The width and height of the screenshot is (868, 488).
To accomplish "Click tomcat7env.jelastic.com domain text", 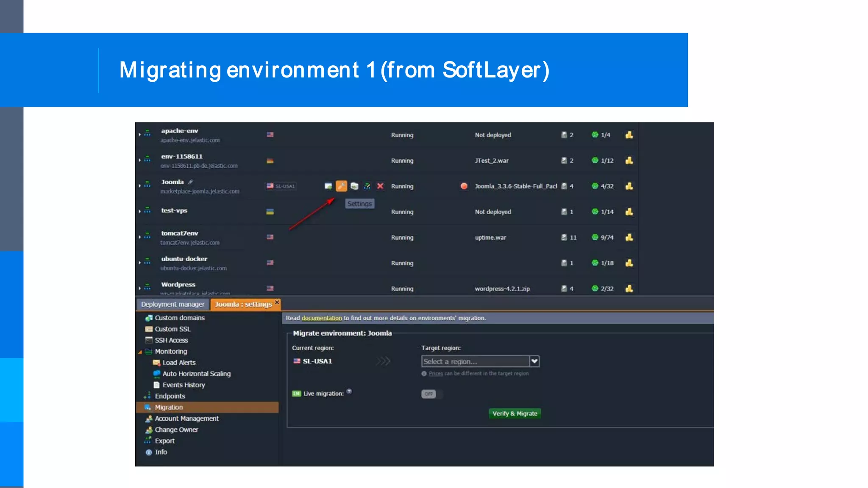I will click(190, 243).
